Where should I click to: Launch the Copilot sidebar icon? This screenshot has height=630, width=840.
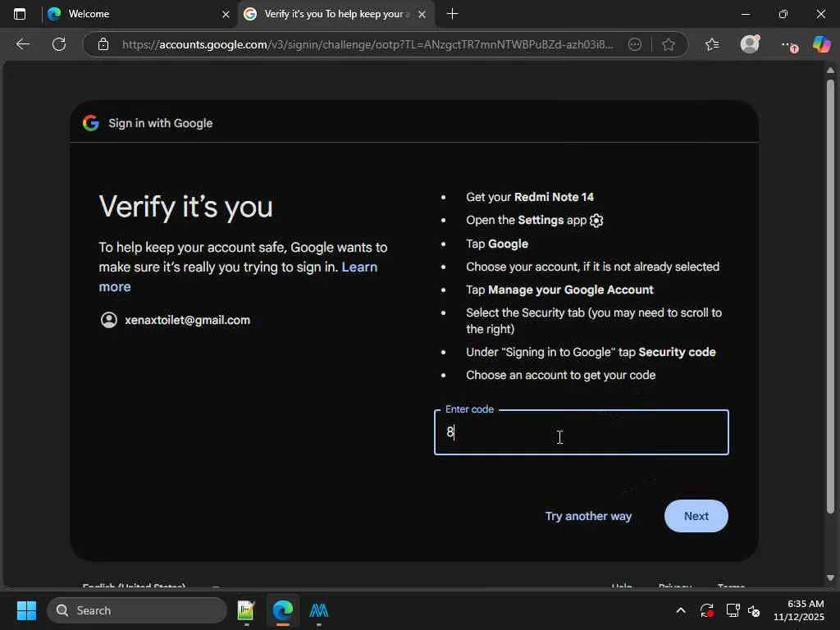click(x=821, y=44)
